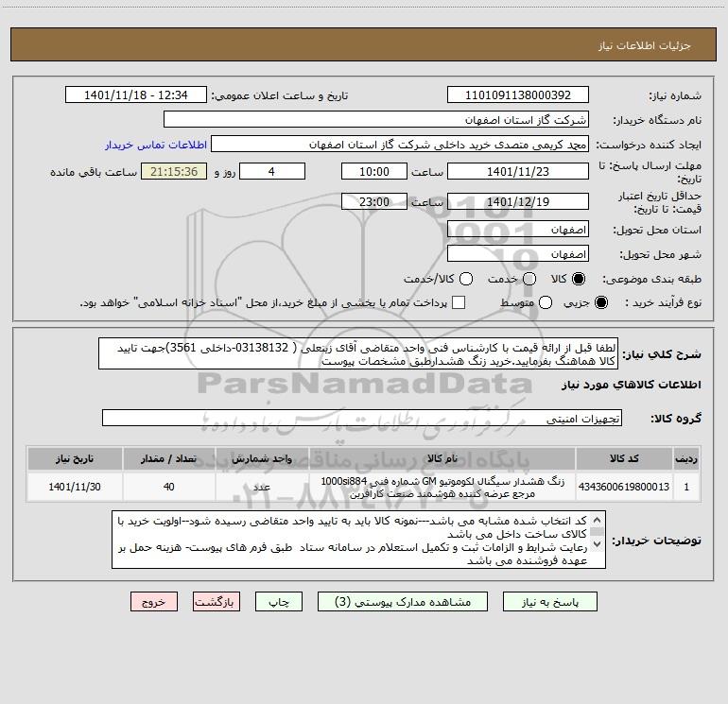Open مشاهده مدارک پیوستی (3) attachments
This screenshot has height=704, width=728.
point(403,602)
